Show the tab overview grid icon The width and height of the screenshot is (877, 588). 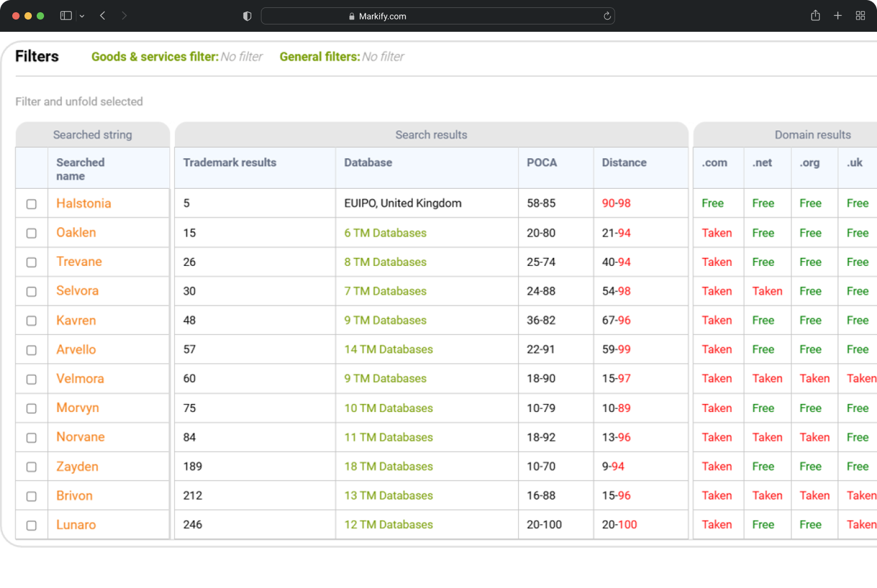(x=860, y=16)
